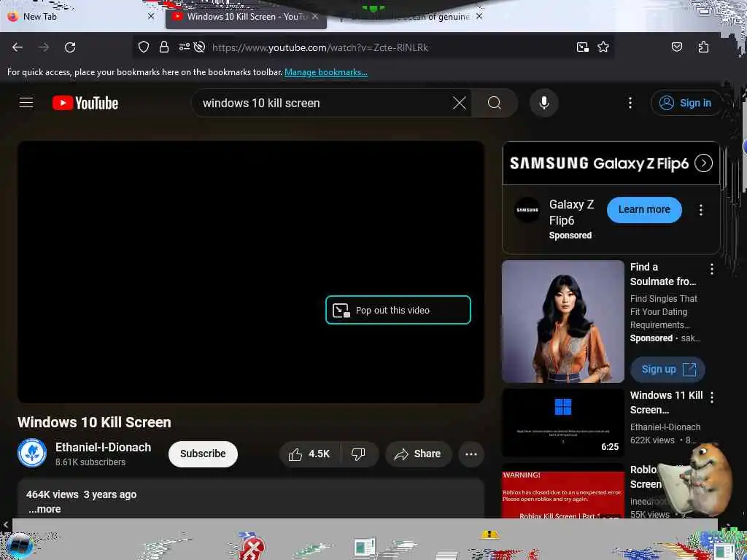Expand the description with ...more
Screen dimensions: 747x560
click(44, 509)
